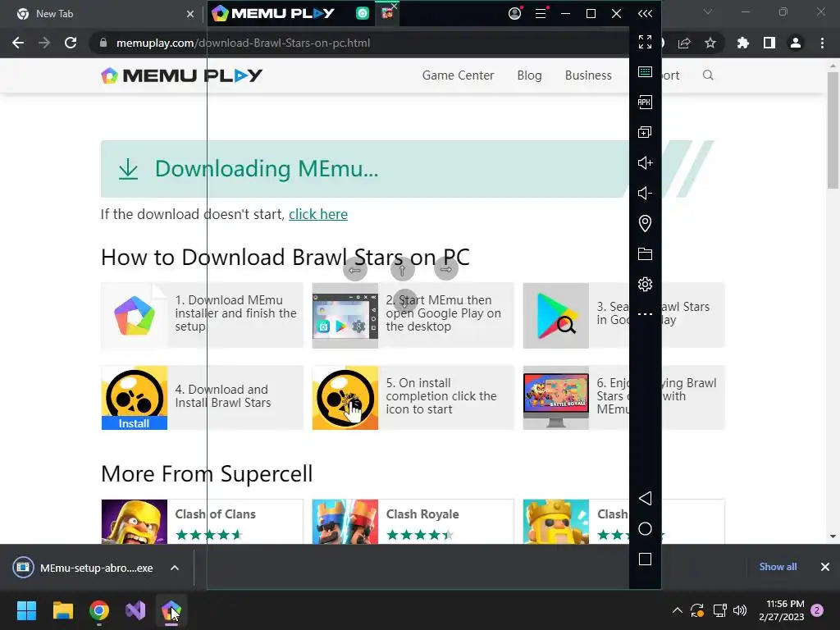This screenshot has width=840, height=630.
Task: Toggle Chrome side panel icon
Action: pyautogui.click(x=769, y=43)
